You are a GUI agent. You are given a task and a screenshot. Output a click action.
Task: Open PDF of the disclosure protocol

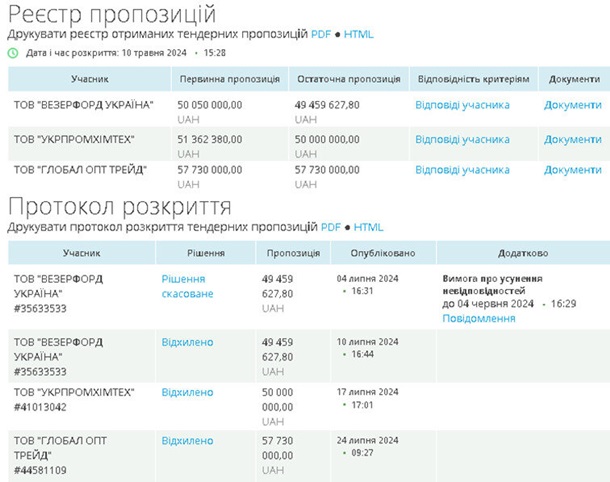pyautogui.click(x=331, y=227)
